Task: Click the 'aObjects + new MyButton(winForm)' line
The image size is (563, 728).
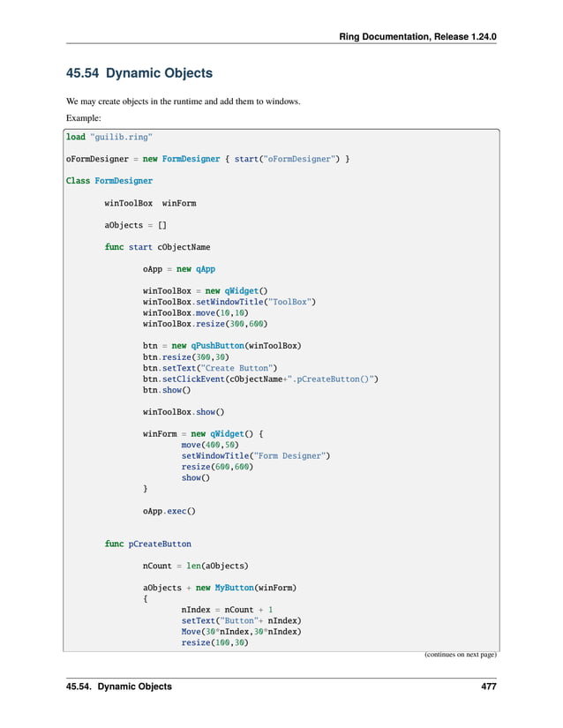Action: 220,588
